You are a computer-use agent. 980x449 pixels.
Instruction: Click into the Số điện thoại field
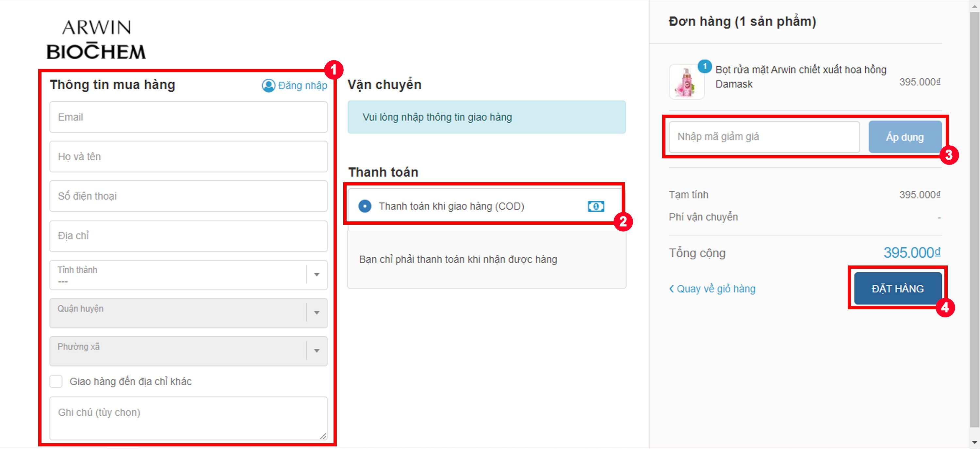pyautogui.click(x=188, y=196)
